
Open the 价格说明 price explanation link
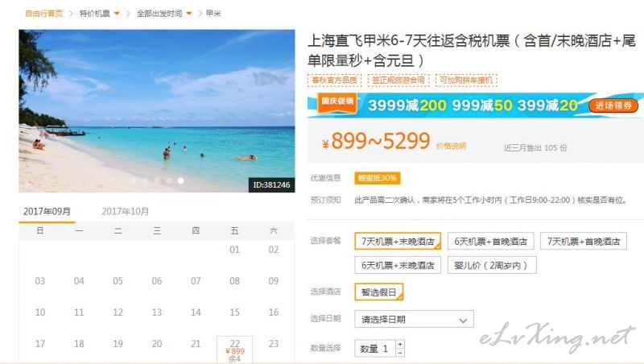[451, 146]
